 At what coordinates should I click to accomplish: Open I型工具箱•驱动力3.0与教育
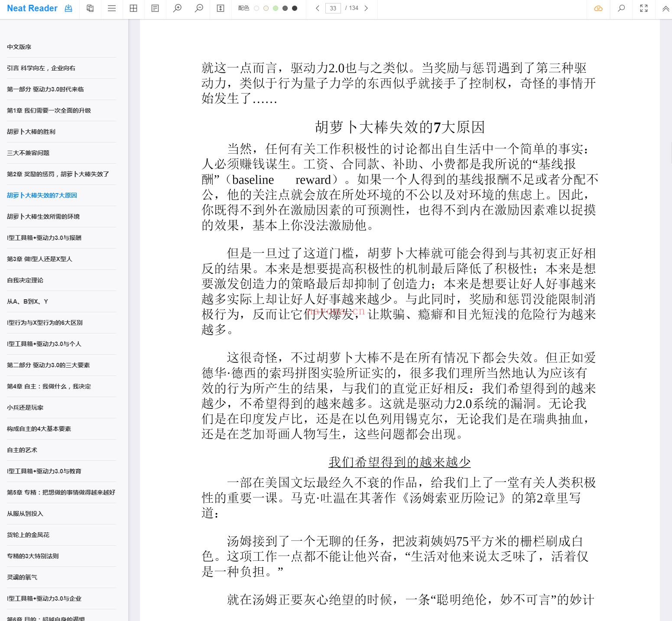tap(44, 471)
